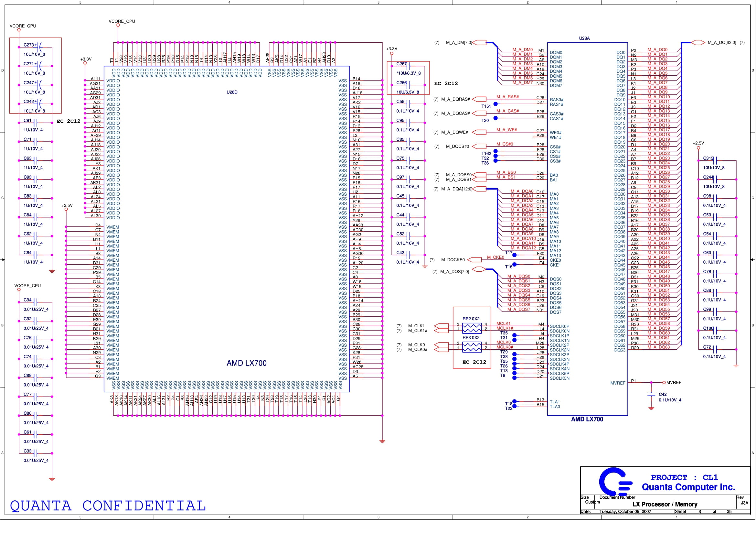Select the C91 capacitor designator
Screen dimensions: 756x535
27,121
